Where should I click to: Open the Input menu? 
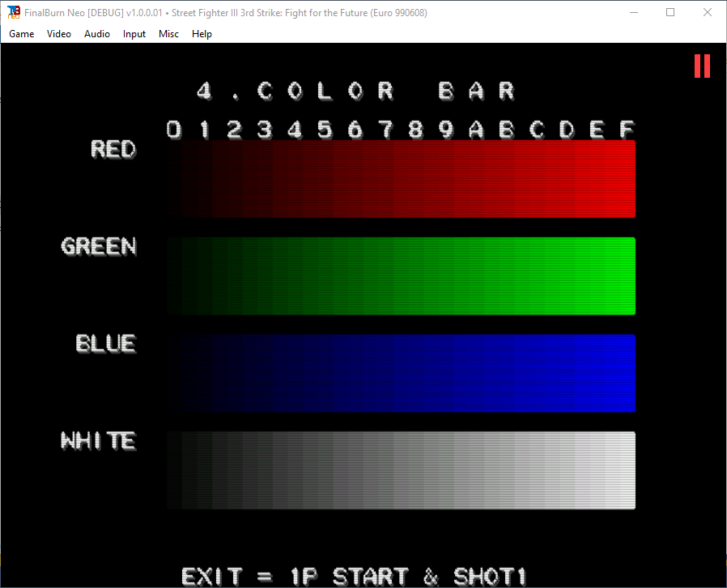(134, 34)
